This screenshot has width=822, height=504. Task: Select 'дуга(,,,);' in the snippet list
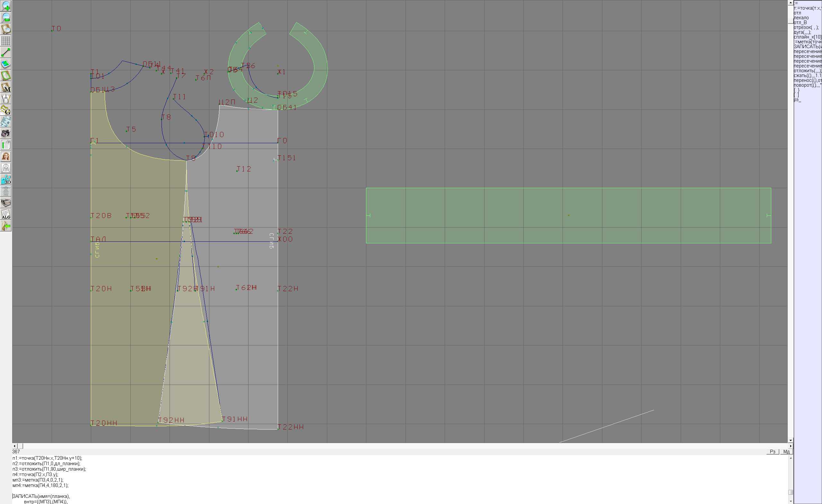(x=802, y=32)
